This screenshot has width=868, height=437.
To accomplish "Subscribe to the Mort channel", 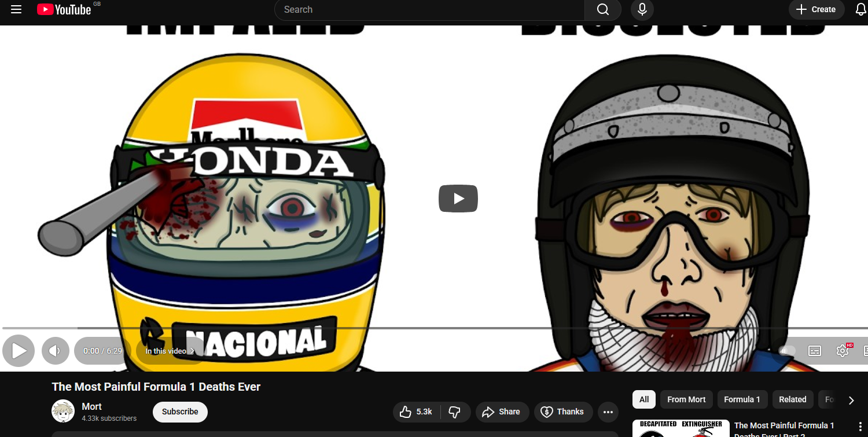I will (x=180, y=412).
